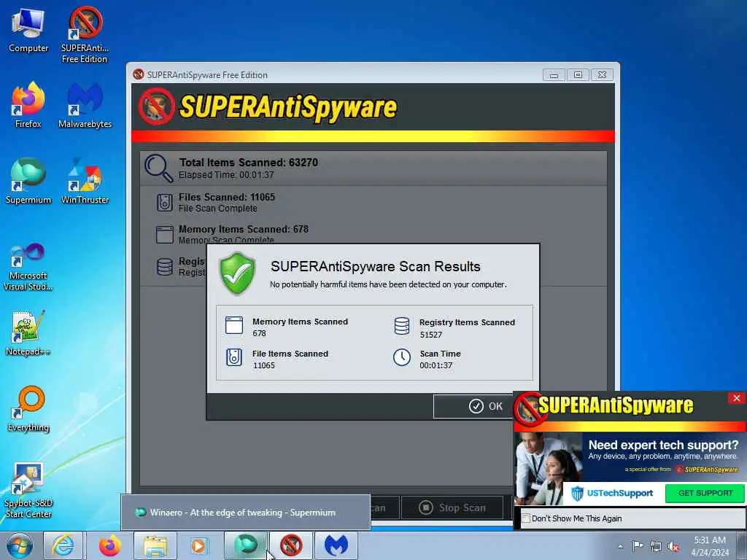747x560 pixels.
Task: Click the Action Center flag tray icon
Action: pyautogui.click(x=638, y=546)
